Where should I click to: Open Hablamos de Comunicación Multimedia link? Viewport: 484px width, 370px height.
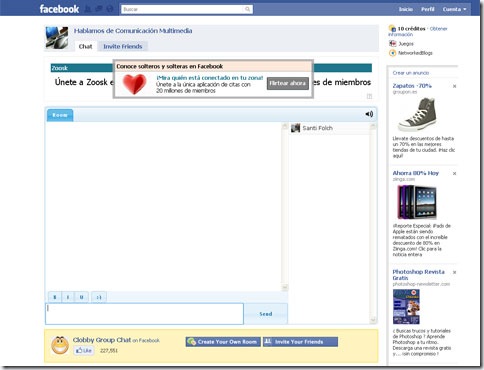133,31
